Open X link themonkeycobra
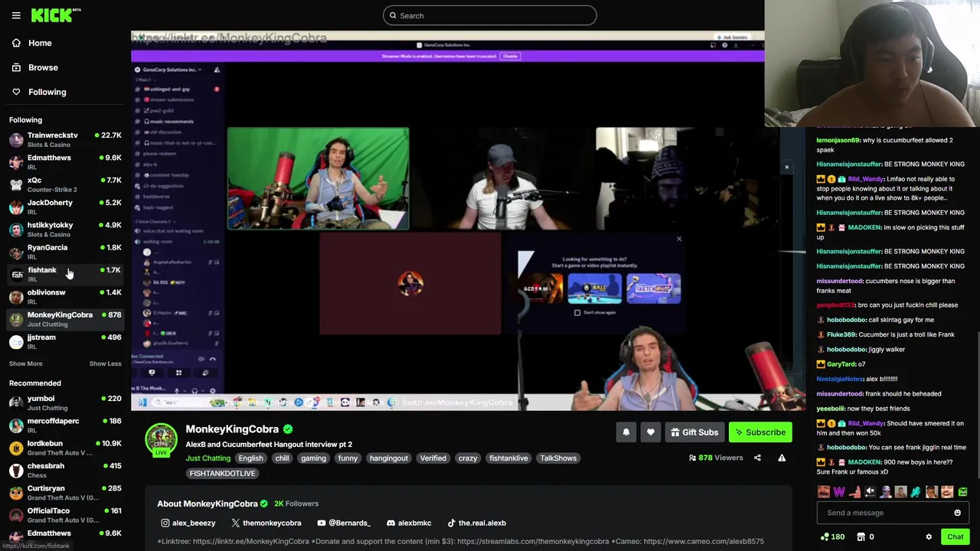980x551 pixels. pos(266,523)
